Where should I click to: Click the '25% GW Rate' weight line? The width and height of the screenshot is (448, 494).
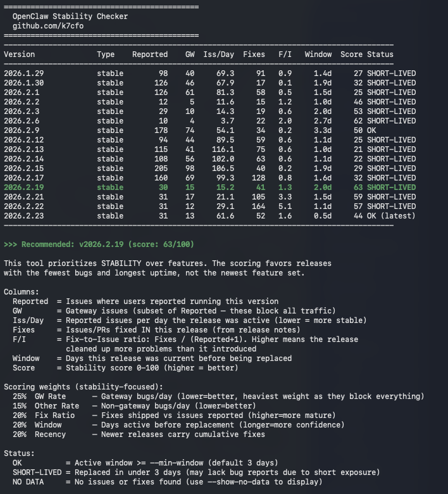pyautogui.click(x=218, y=396)
